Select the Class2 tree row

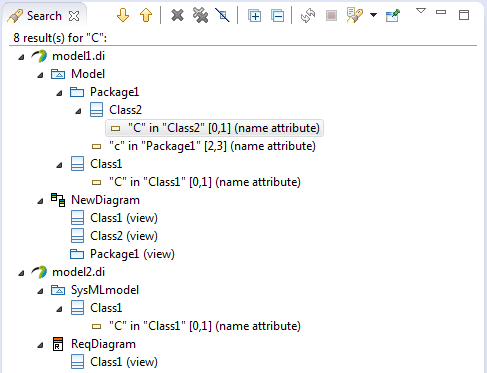pyautogui.click(x=125, y=110)
